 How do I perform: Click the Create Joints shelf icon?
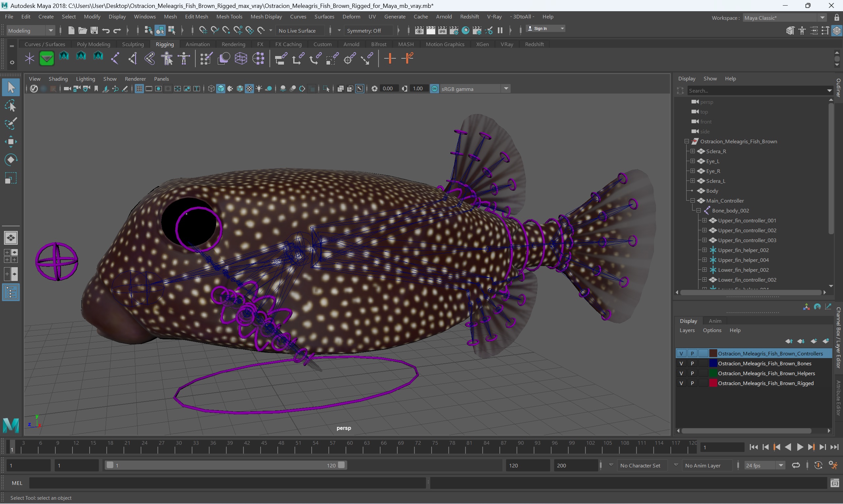115,58
